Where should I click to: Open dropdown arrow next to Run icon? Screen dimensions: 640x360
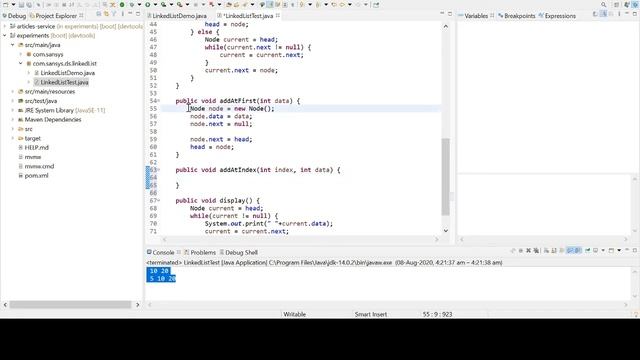[x=156, y=4]
